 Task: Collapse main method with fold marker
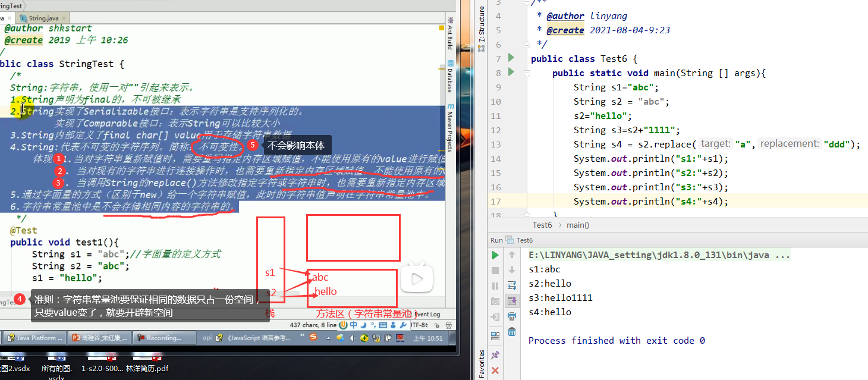pyautogui.click(x=528, y=73)
